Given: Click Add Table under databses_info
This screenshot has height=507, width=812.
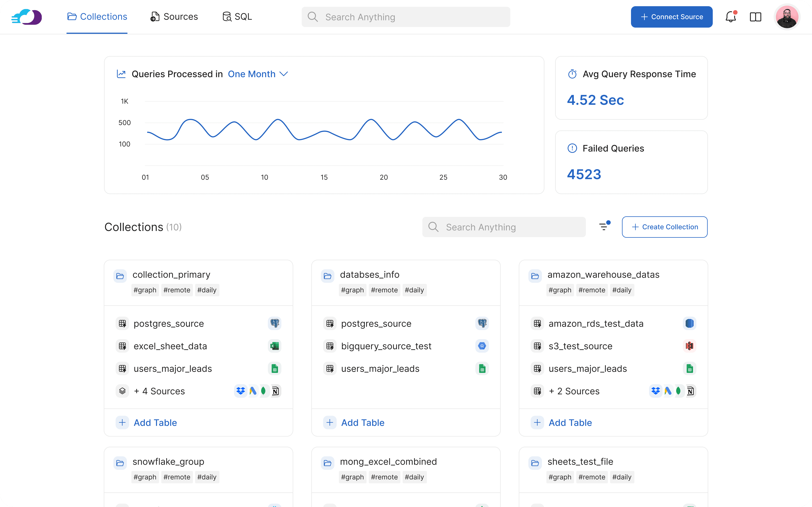Looking at the screenshot, I should click(362, 422).
